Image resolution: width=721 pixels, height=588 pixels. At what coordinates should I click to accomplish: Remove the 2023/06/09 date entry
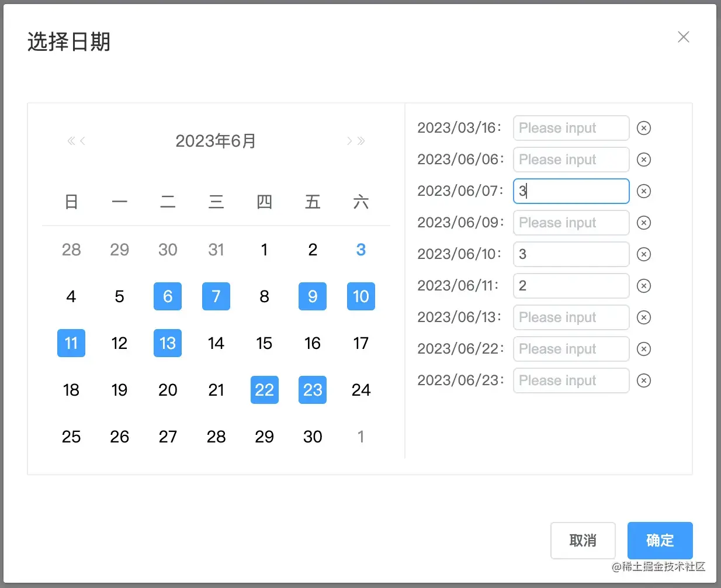[643, 223]
